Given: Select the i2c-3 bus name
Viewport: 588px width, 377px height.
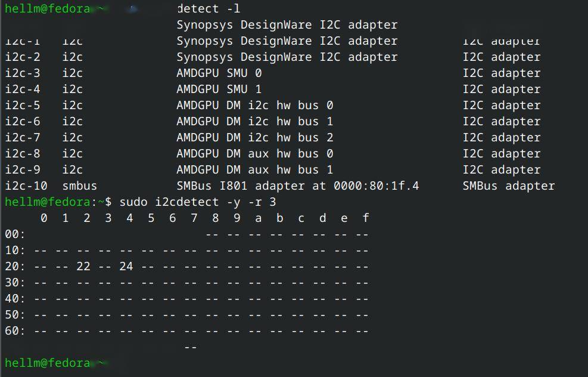Looking at the screenshot, I should (x=23, y=73).
